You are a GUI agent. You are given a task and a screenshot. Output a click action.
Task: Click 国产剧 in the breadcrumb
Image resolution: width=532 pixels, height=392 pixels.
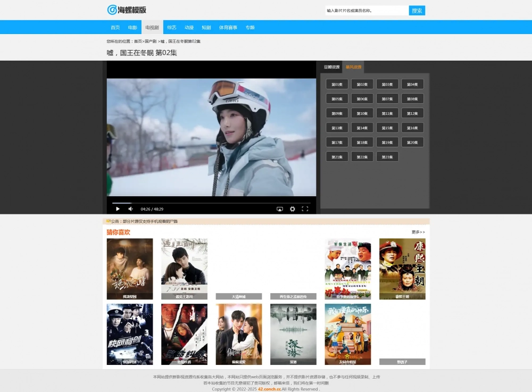(150, 41)
